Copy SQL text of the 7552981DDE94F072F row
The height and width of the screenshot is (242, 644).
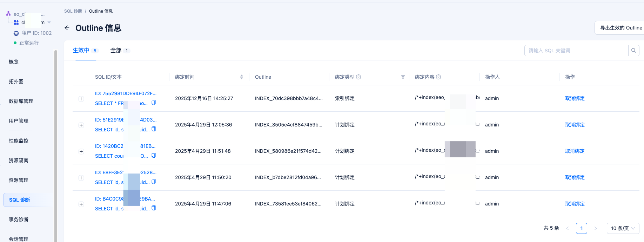click(x=154, y=103)
